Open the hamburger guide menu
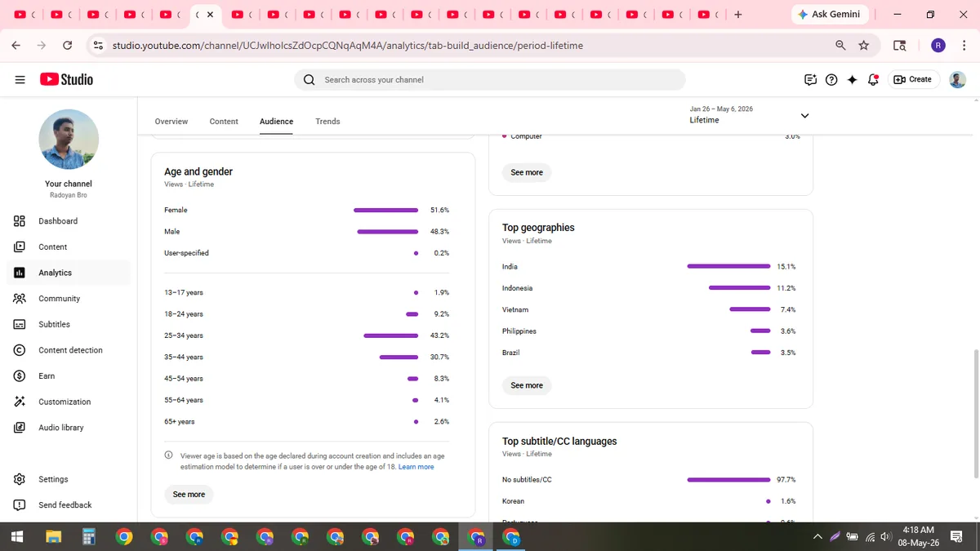The width and height of the screenshot is (980, 551). pyautogui.click(x=20, y=79)
